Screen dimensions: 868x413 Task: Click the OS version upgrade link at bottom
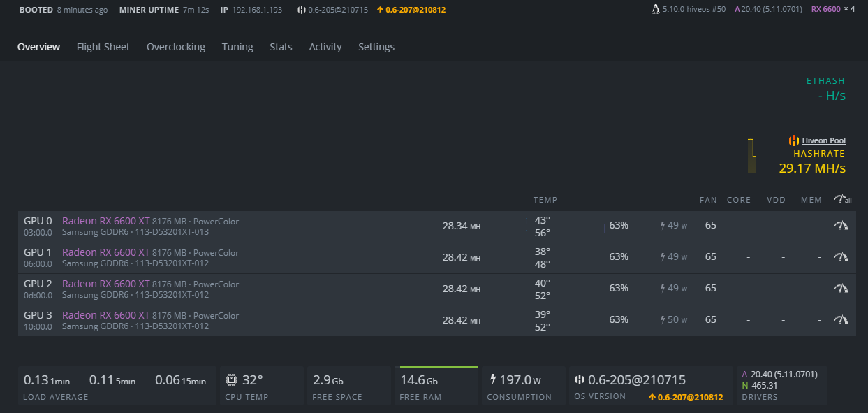[686, 397]
